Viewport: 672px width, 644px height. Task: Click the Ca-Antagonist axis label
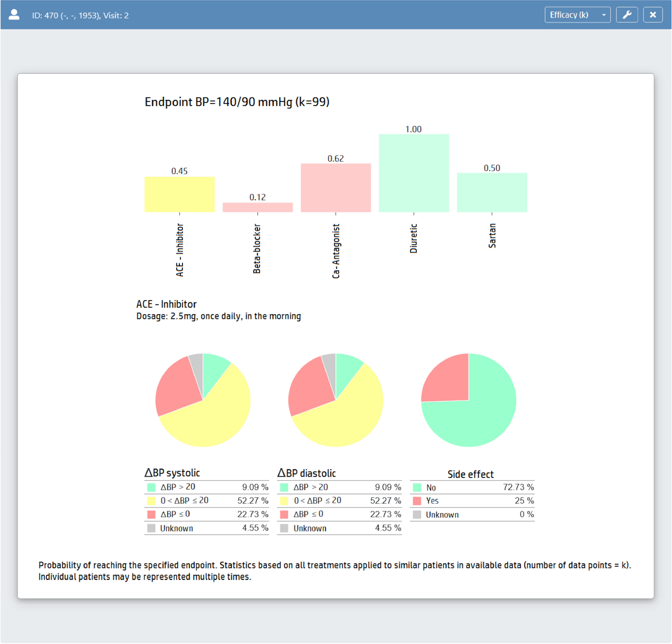(x=336, y=251)
